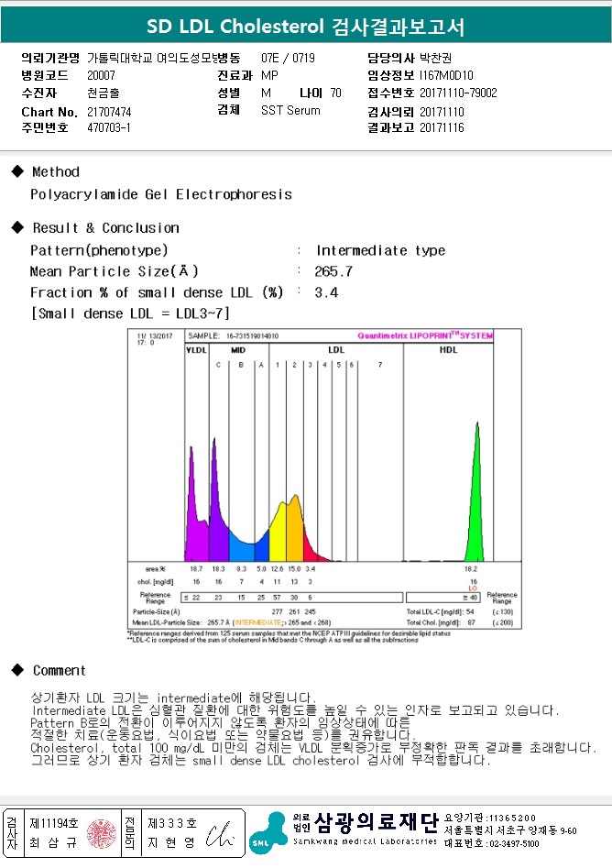Click the handwritten signature next to 지 현 영
The image size is (612, 868).
(x=220, y=834)
